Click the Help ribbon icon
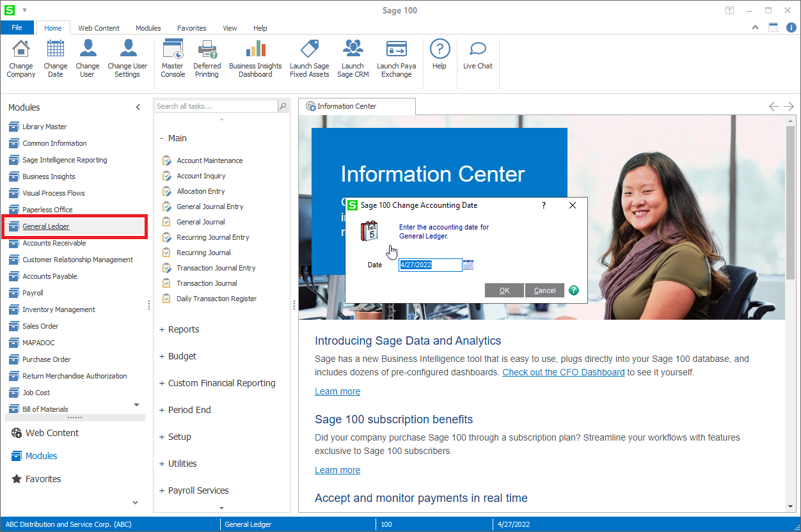The height and width of the screenshot is (532, 801). [x=440, y=54]
